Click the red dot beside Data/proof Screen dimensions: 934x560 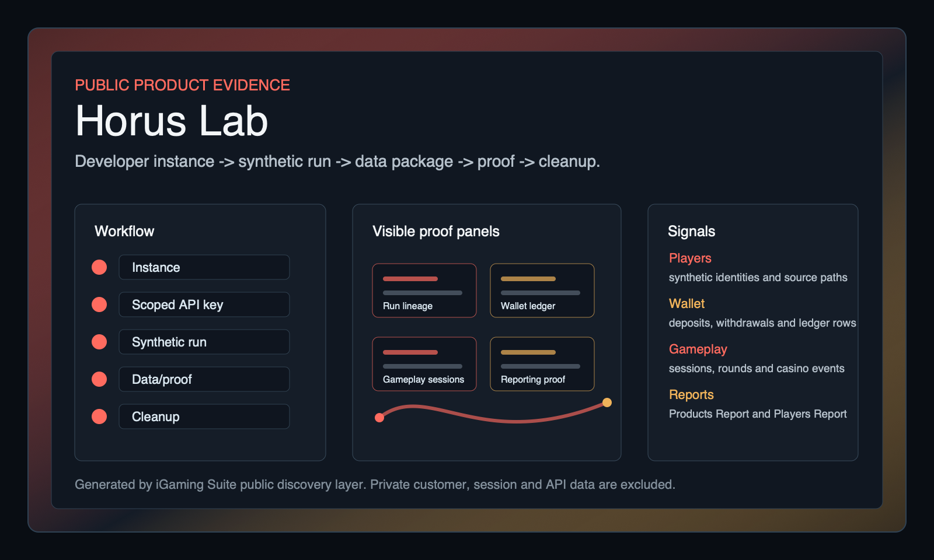99,379
